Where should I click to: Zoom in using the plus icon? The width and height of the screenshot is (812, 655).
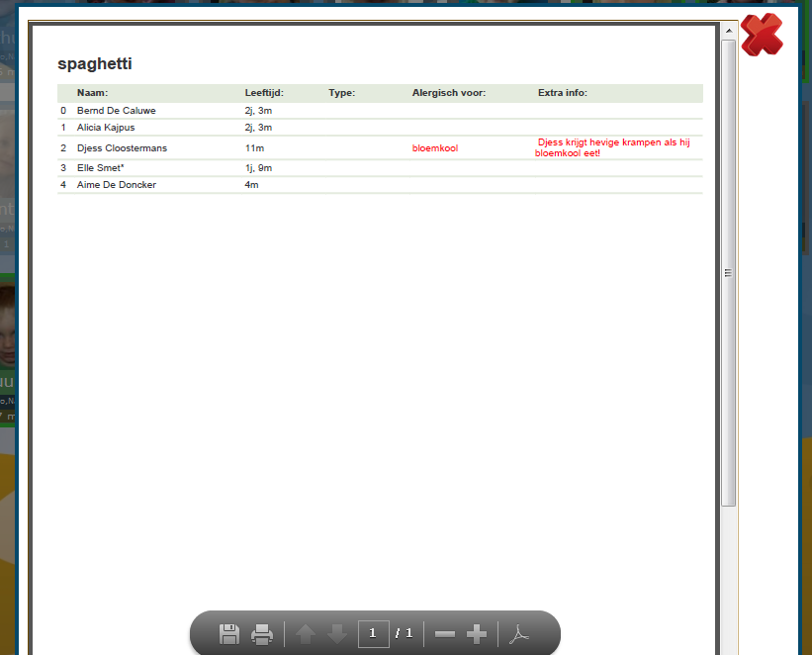477,634
